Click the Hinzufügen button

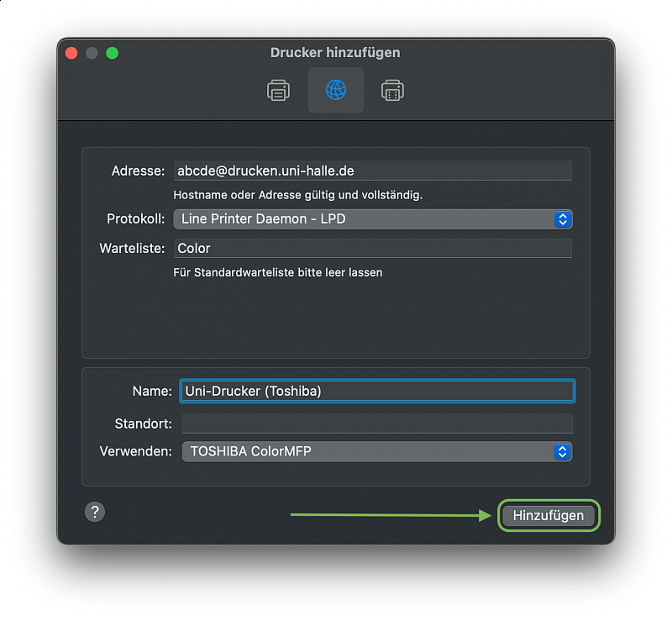(x=549, y=515)
